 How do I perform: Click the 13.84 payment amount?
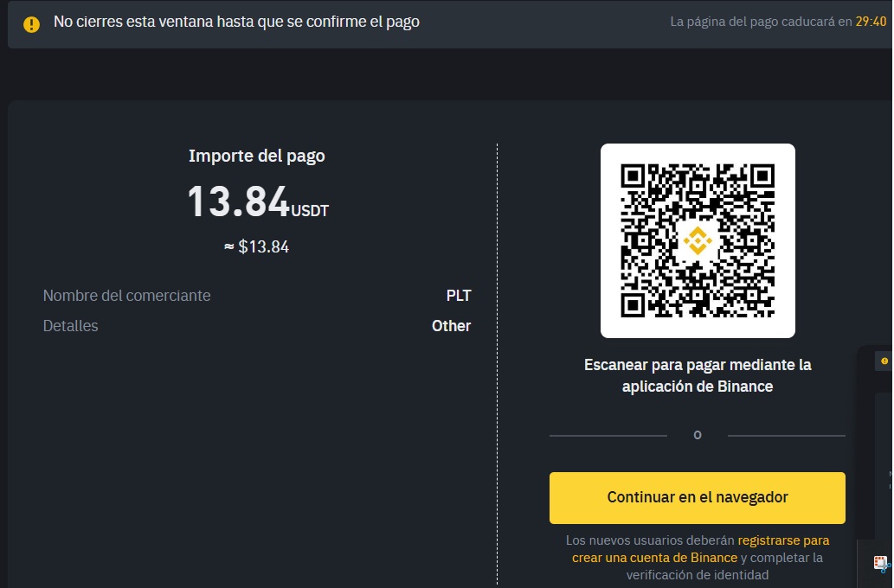coord(238,201)
